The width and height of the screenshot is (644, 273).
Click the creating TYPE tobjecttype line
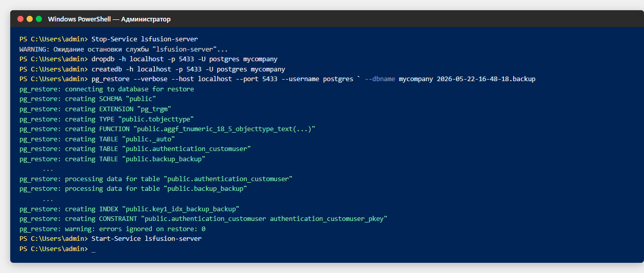107,119
